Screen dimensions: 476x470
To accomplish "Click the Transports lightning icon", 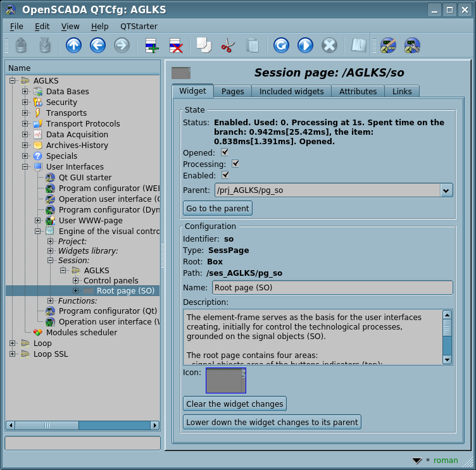I will tap(37, 113).
